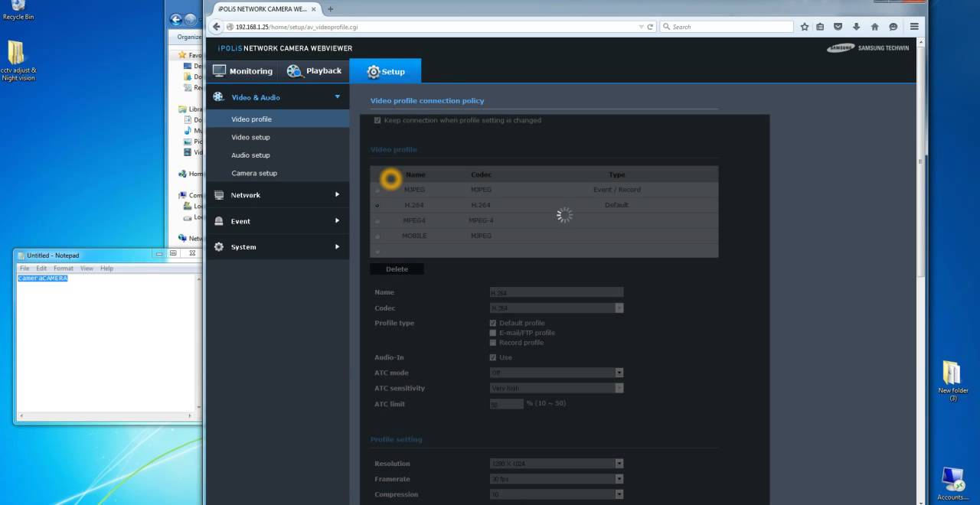Collapse the Video & Audio menu arrow
Image resolution: width=980 pixels, height=505 pixels.
pyautogui.click(x=337, y=97)
